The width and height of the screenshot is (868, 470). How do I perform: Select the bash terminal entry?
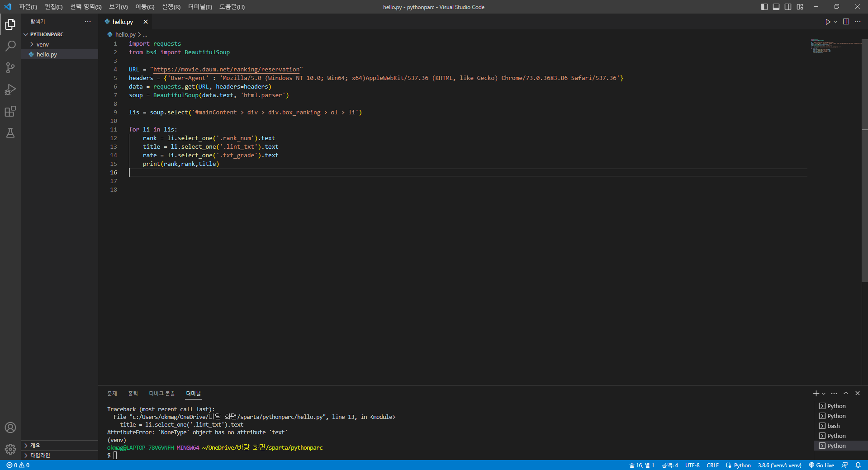click(x=840, y=426)
